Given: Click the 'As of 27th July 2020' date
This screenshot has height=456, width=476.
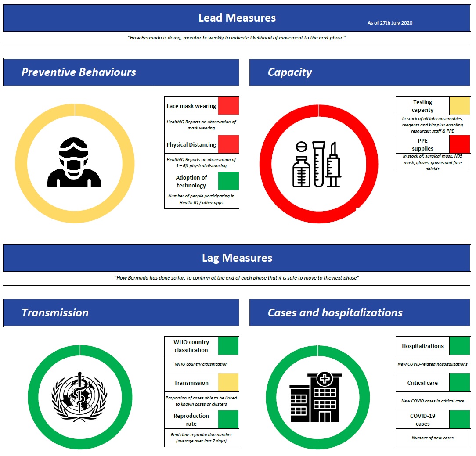Looking at the screenshot, I should click(x=390, y=23).
